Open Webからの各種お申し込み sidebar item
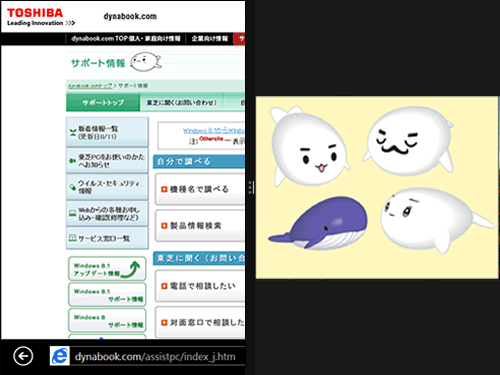 tap(107, 214)
